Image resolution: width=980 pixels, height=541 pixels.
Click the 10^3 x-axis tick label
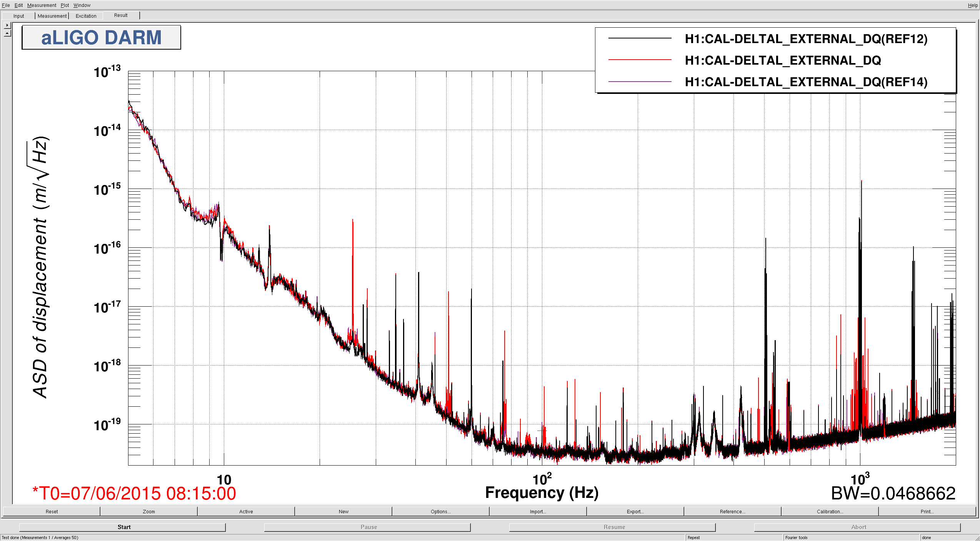click(x=860, y=479)
